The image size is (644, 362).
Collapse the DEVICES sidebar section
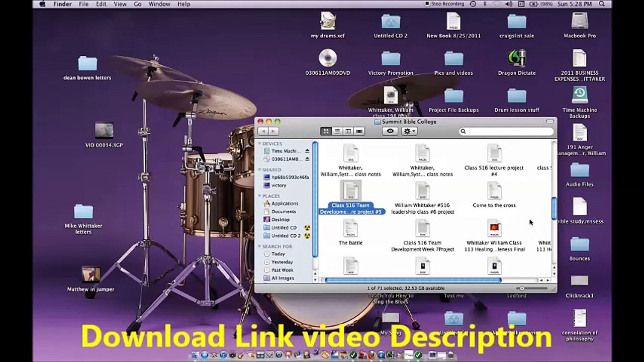[x=260, y=144]
